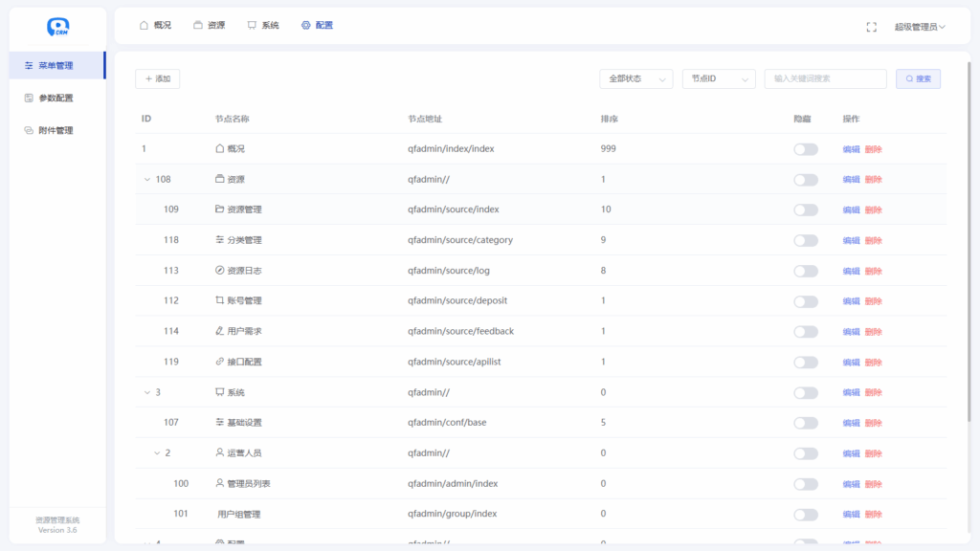The width and height of the screenshot is (980, 551).
Task: Open 附件管理 in the sidebar
Action: 57,129
